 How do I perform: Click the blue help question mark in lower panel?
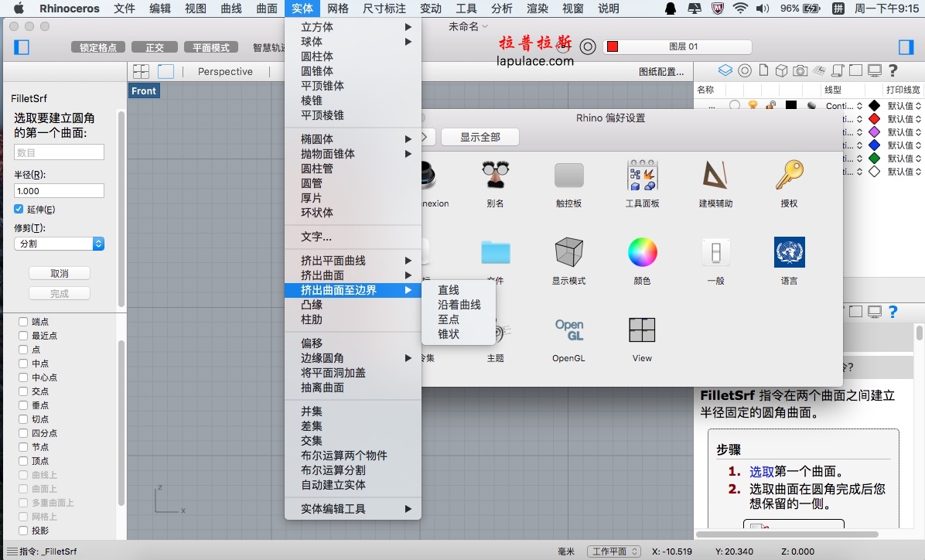(893, 312)
